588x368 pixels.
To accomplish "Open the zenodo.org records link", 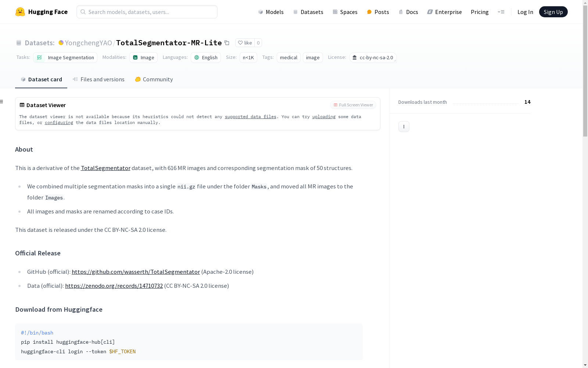I will click(114, 286).
